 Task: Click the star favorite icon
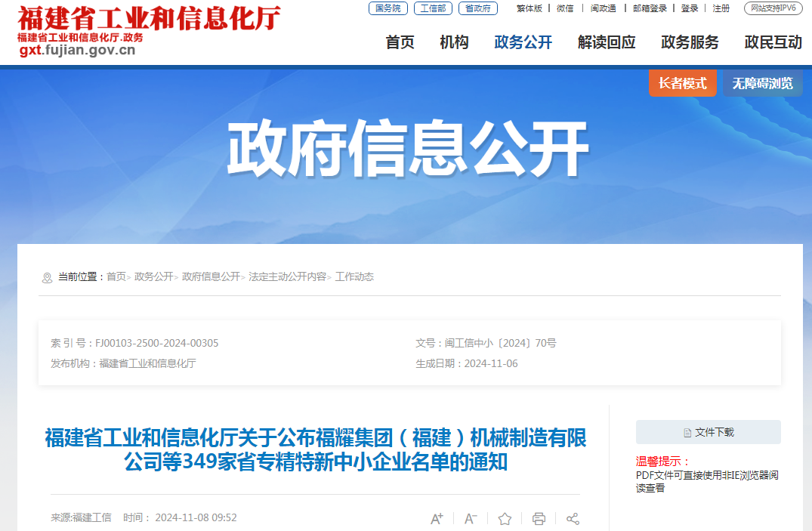point(505,519)
